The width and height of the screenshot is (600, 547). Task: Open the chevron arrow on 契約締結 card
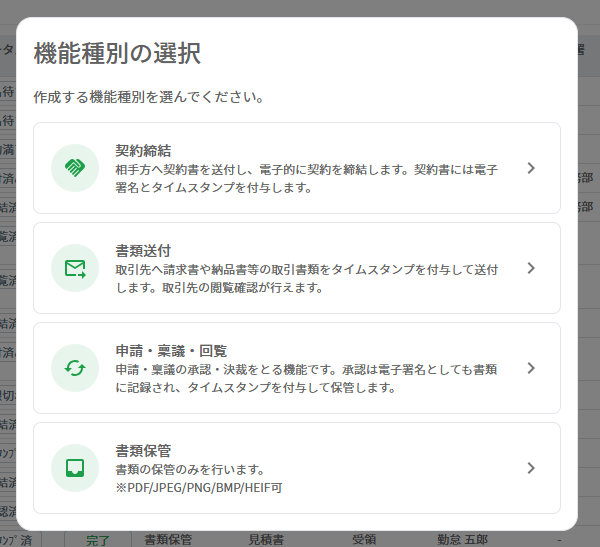pyautogui.click(x=531, y=168)
